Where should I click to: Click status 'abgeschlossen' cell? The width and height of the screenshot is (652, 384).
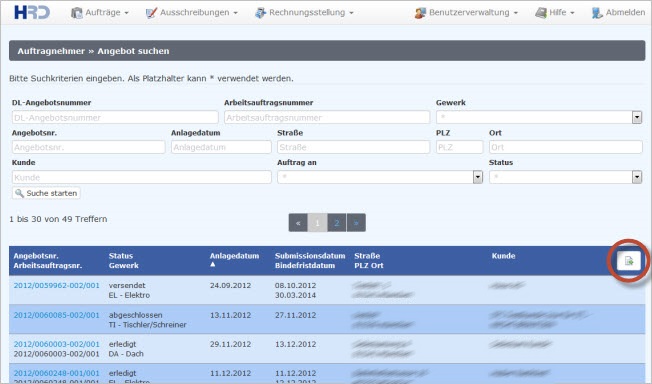(136, 315)
